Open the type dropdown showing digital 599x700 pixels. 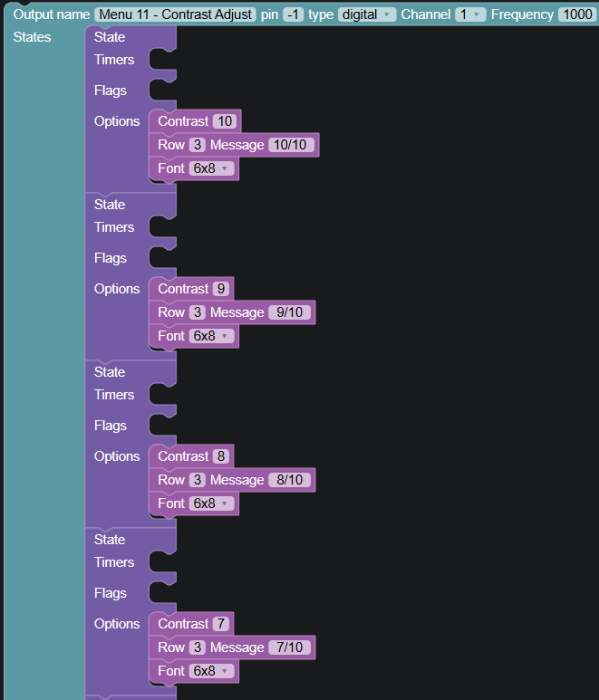point(367,14)
